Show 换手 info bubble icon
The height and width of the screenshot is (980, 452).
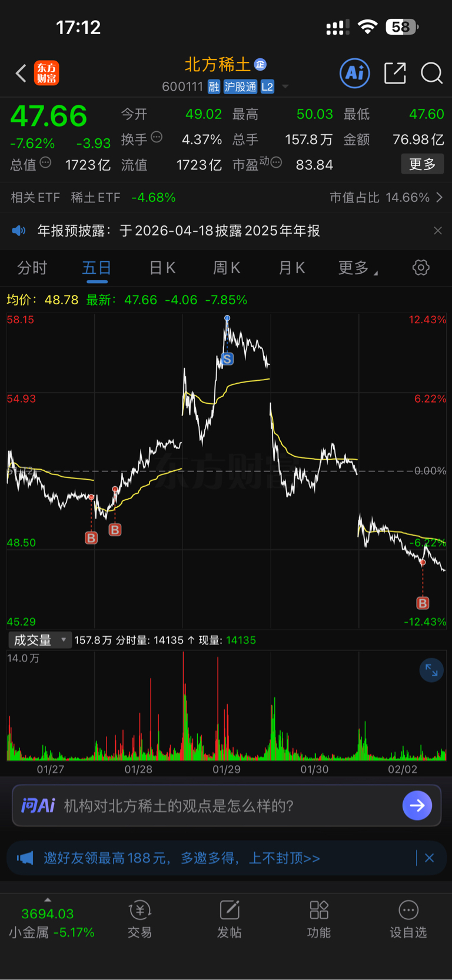coord(157,137)
